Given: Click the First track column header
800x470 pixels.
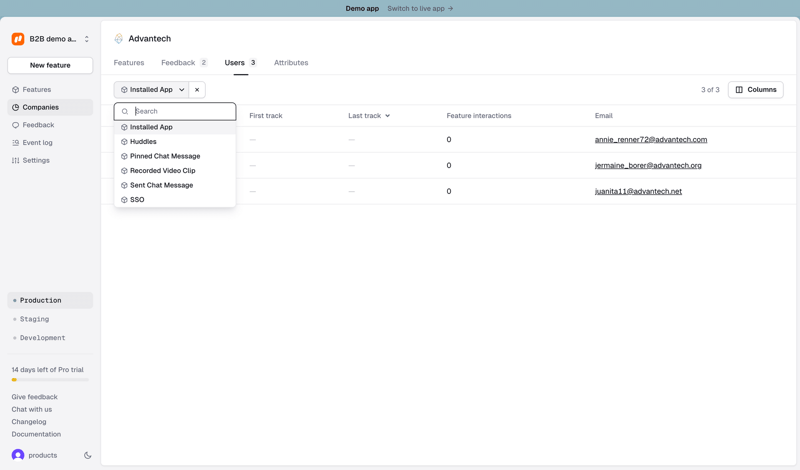Looking at the screenshot, I should click(266, 116).
